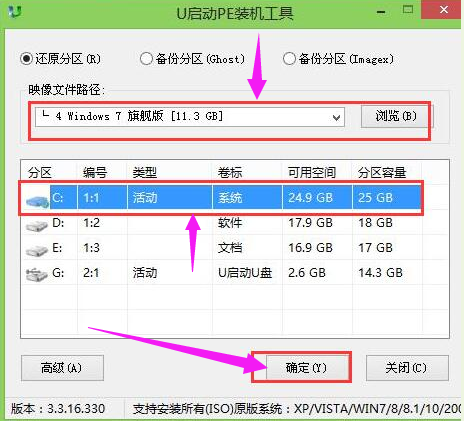Click the 分区容量 column header
The height and width of the screenshot is (421, 464).
382,173
